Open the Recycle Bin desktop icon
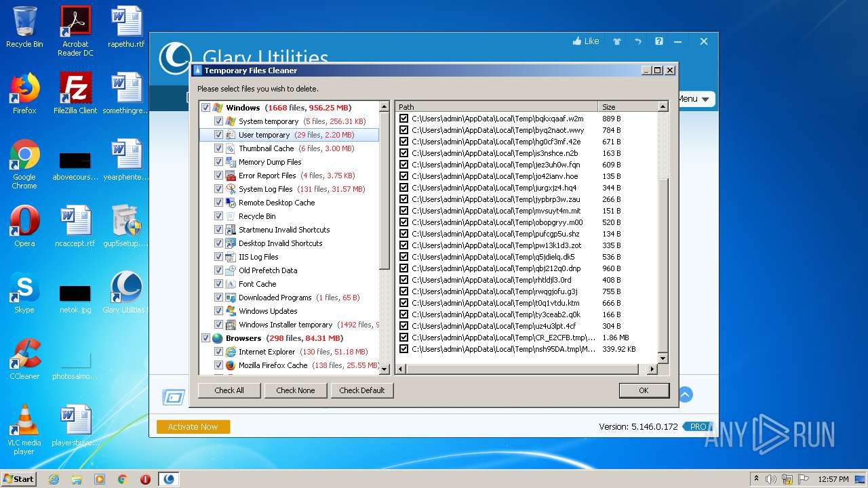This screenshot has width=868, height=488. coord(24,27)
